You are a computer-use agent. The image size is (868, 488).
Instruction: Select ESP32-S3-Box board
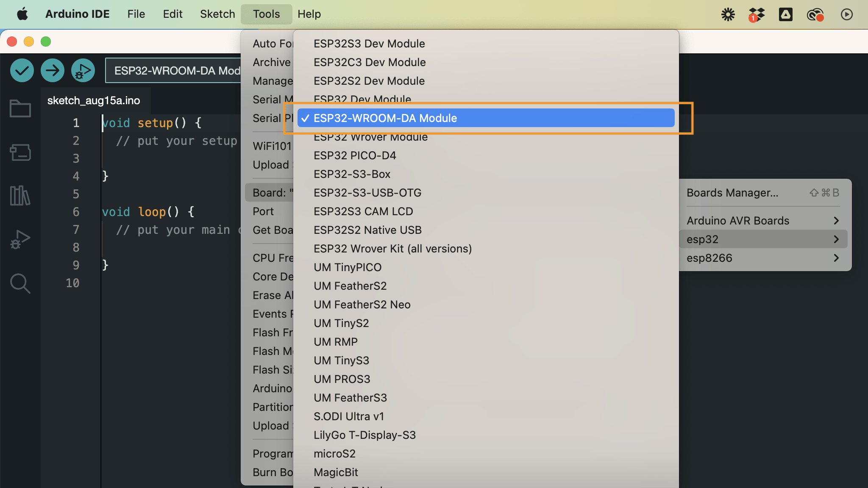pos(486,174)
